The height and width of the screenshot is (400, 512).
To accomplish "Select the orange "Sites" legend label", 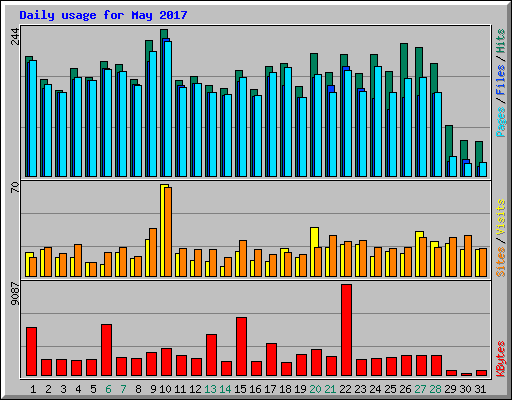I will 500,262.
